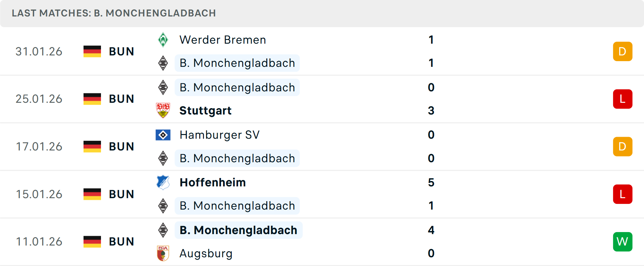Screen dimensions: 644x266
Task: Click the Augsburg team logo
Action: (163, 254)
